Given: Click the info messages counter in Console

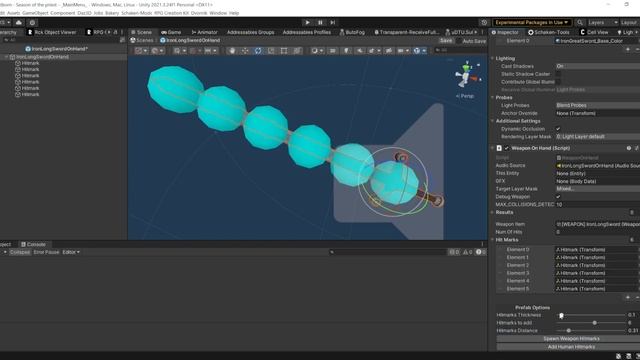Looking at the screenshot, I should tap(454, 252).
